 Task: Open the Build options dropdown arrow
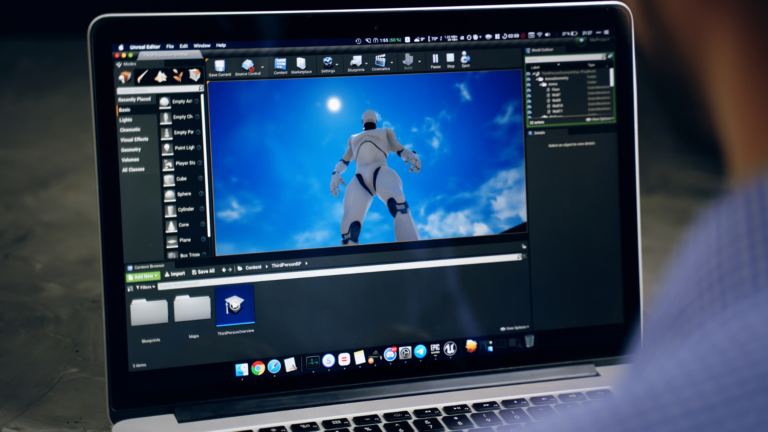click(420, 62)
